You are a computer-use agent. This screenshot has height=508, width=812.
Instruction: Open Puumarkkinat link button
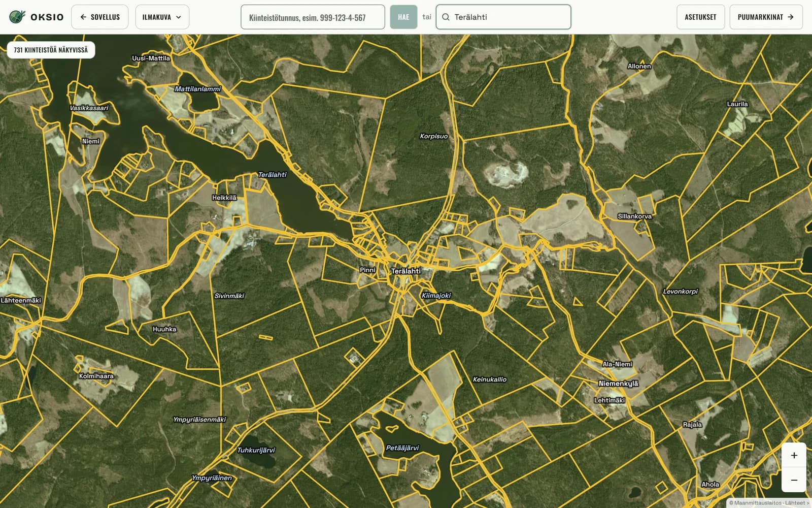click(x=766, y=17)
